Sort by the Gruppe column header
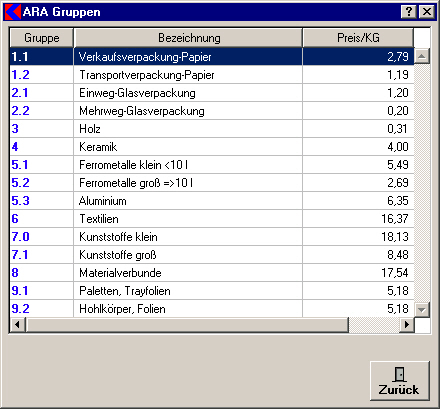 42,38
